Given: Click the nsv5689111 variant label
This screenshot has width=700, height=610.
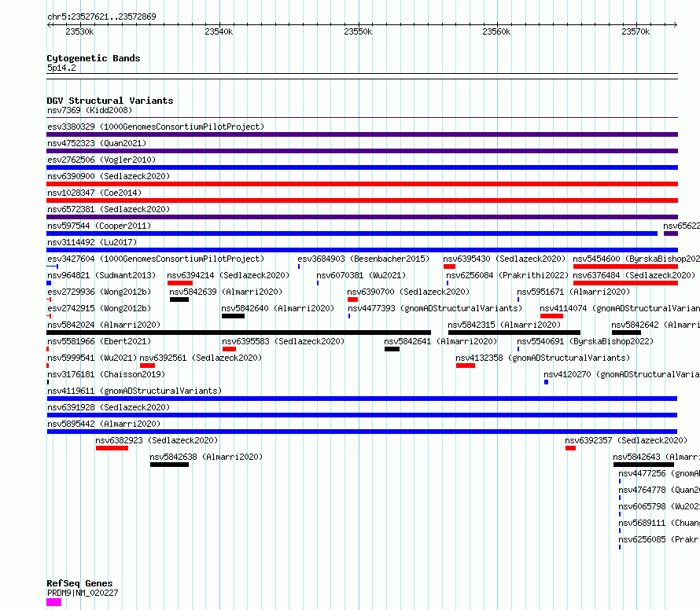Looking at the screenshot, I should [659, 523].
